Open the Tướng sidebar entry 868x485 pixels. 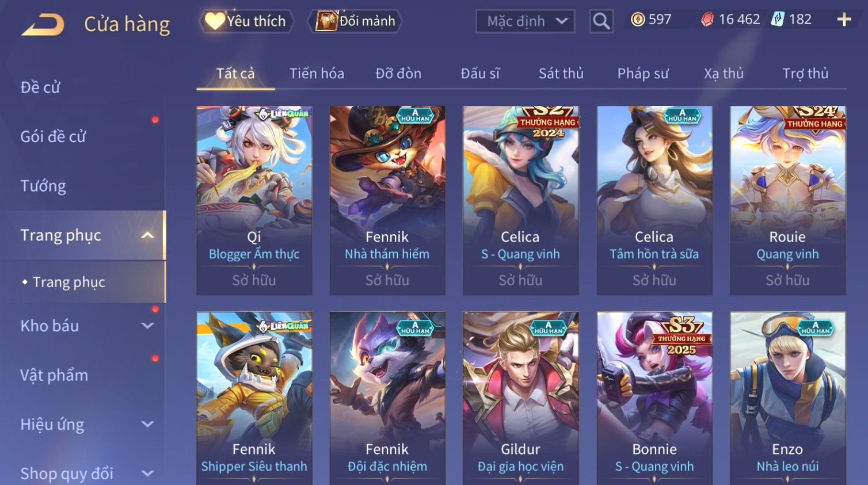(x=43, y=186)
